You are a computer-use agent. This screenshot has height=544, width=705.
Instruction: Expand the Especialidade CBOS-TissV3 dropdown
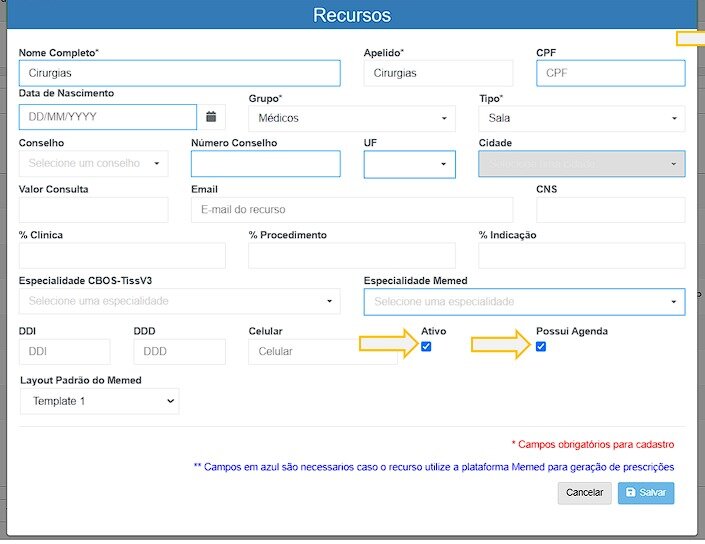coord(179,301)
